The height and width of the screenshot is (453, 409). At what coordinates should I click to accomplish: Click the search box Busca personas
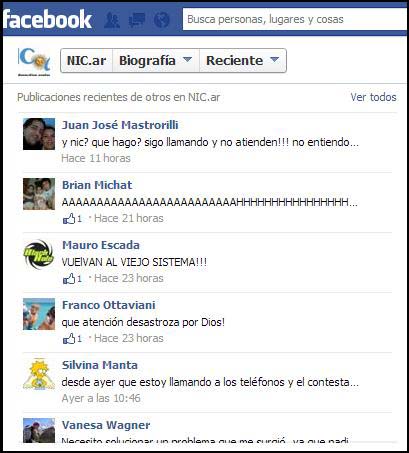click(x=294, y=19)
